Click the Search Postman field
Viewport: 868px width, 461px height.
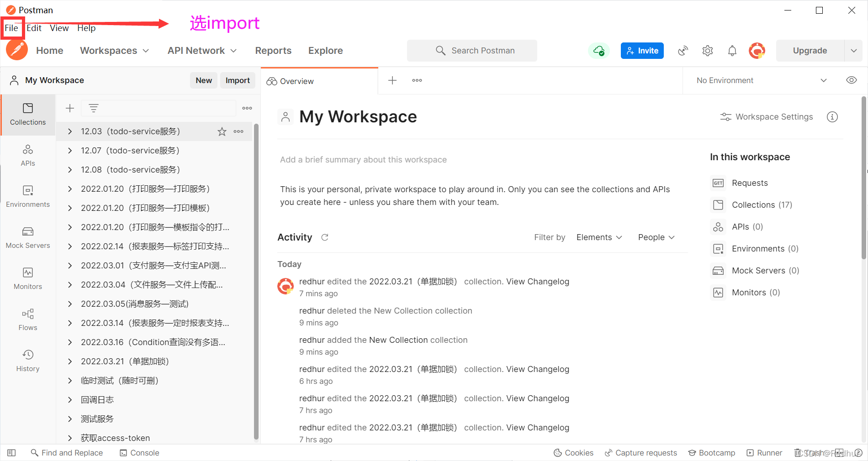(472, 51)
